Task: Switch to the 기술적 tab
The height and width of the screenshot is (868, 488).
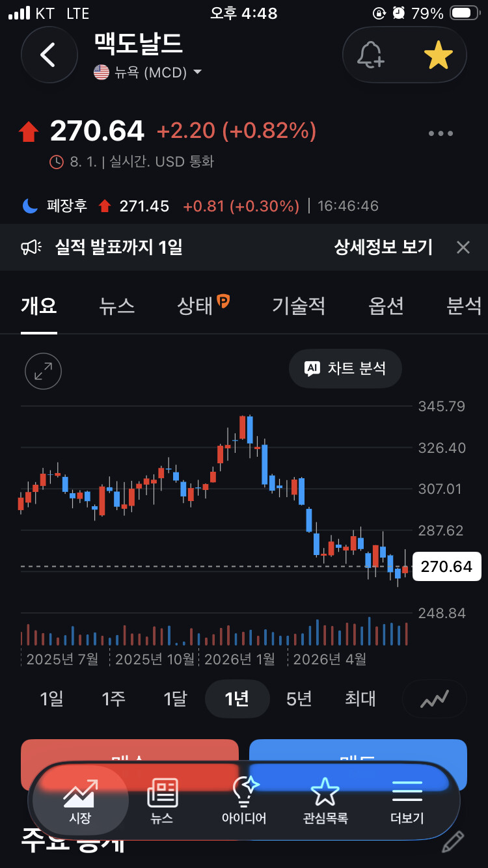Action: click(x=299, y=305)
